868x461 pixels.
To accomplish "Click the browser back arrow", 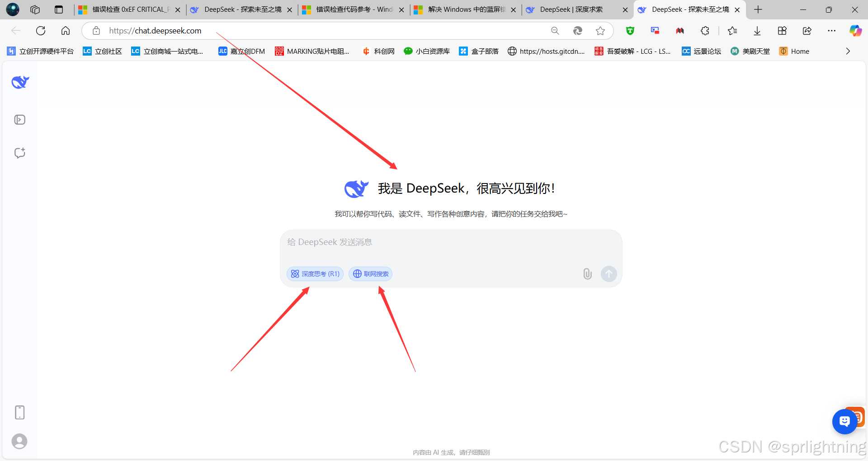I will point(16,31).
